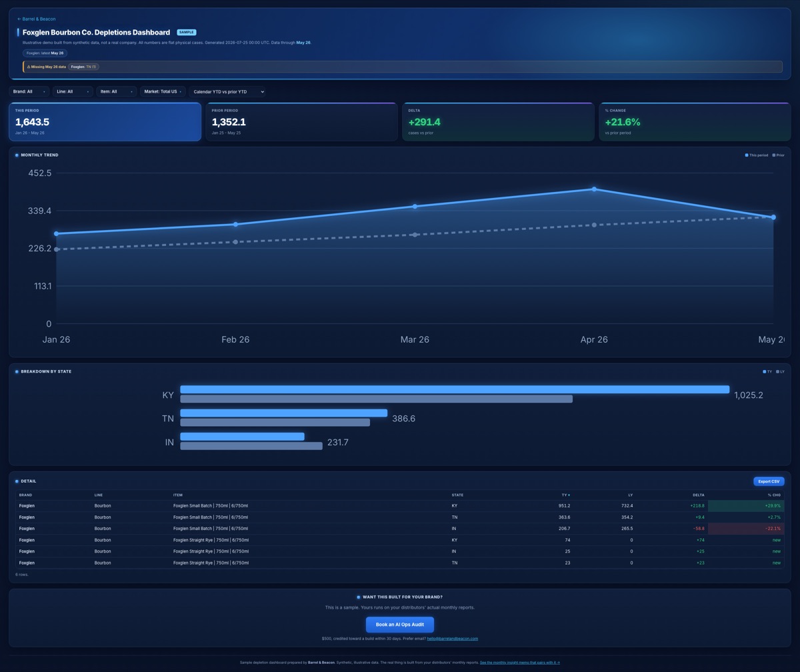Viewport: 800px width, 672px height.
Task: Select the Prior Period 1,352.1 card
Action: 301,122
